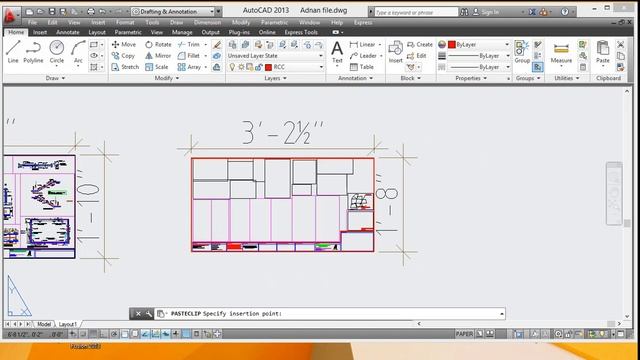This screenshot has width=640, height=360.
Task: Click the vertical scrollbar down arrow
Action: click(627, 316)
